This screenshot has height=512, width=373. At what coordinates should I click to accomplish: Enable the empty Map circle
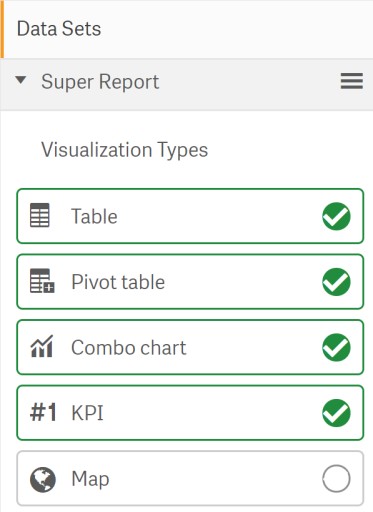tap(336, 478)
